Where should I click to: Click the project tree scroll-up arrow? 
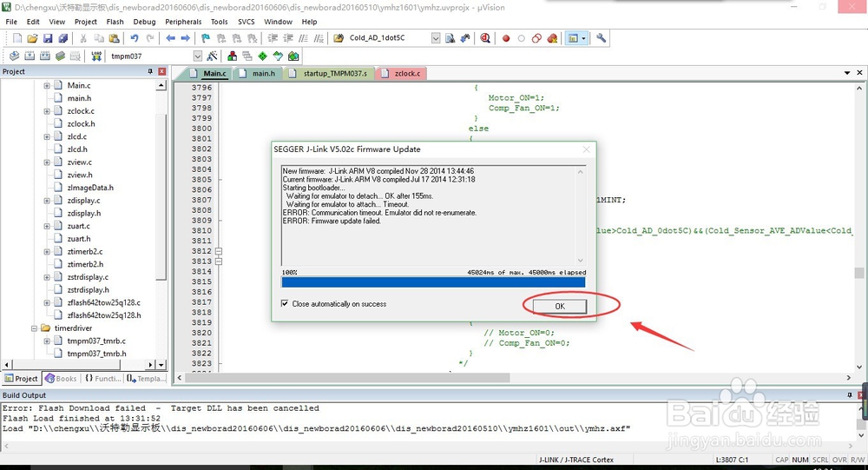pyautogui.click(x=161, y=85)
